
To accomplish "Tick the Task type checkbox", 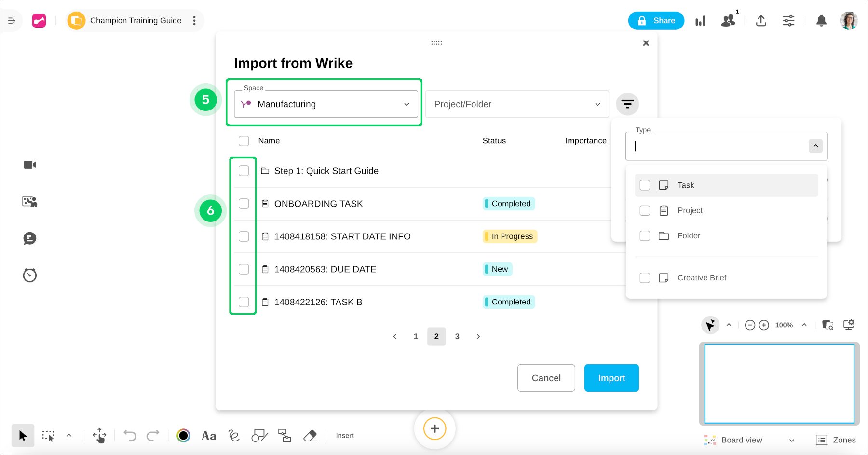I will 645,185.
